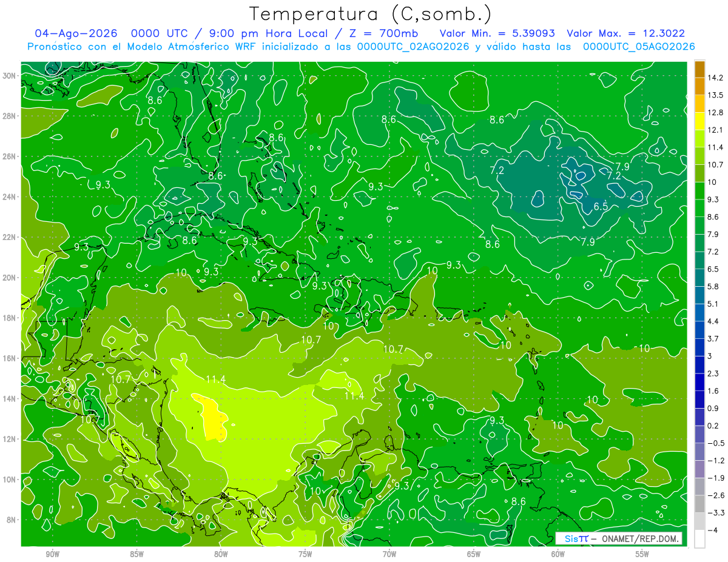Click the colorbar label "12.1"
Image resolution: width=728 pixels, height=562 pixels.
[715, 130]
